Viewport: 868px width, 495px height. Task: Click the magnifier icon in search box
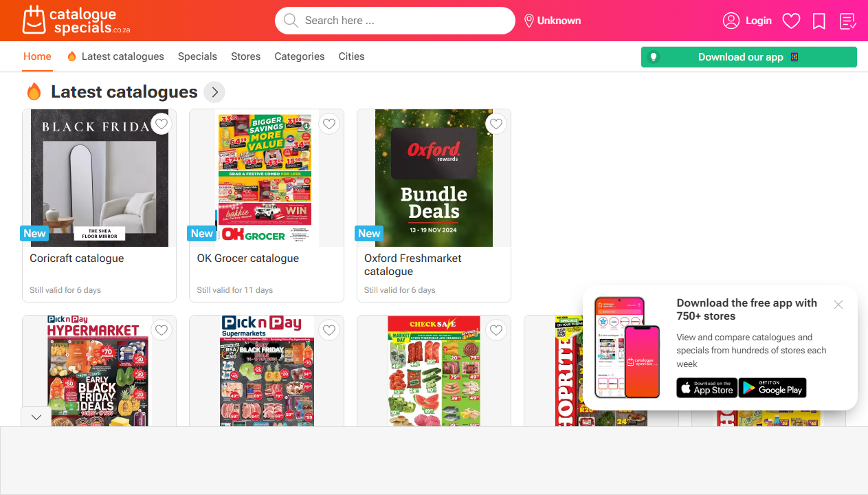[x=291, y=21]
